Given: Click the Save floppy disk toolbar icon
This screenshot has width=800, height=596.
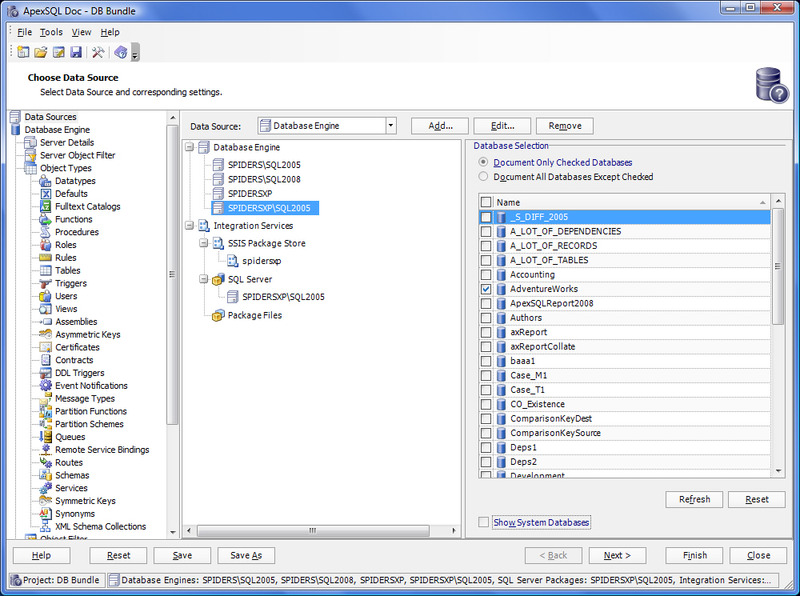Looking at the screenshot, I should [x=76, y=52].
